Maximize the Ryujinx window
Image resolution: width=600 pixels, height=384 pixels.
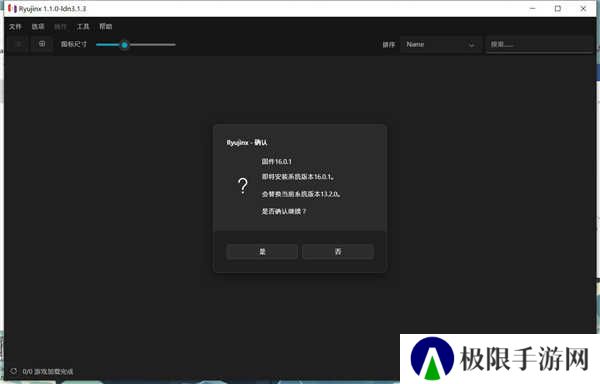(558, 8)
